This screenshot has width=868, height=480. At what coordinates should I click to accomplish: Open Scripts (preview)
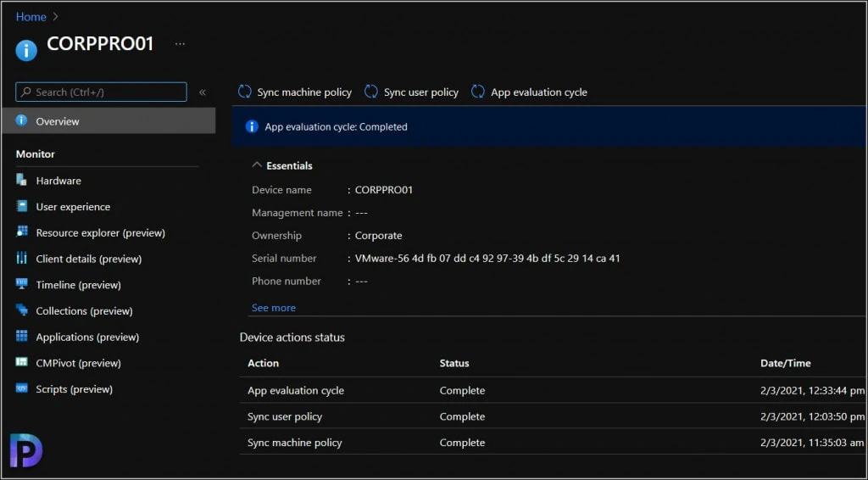pos(75,388)
